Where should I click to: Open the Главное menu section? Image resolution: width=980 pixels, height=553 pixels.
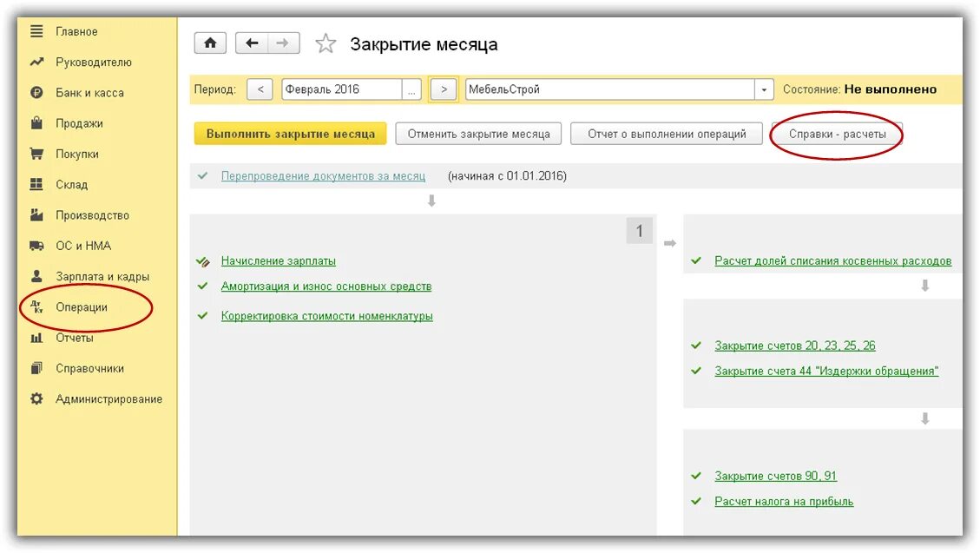coord(76,31)
